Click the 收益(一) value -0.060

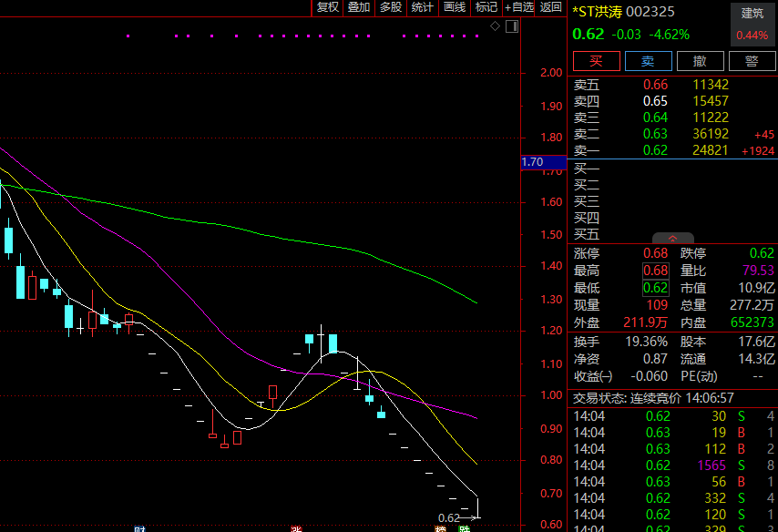pyautogui.click(x=649, y=376)
